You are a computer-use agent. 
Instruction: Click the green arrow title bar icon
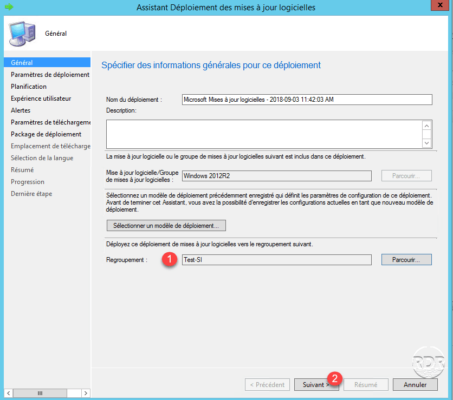(9, 7)
